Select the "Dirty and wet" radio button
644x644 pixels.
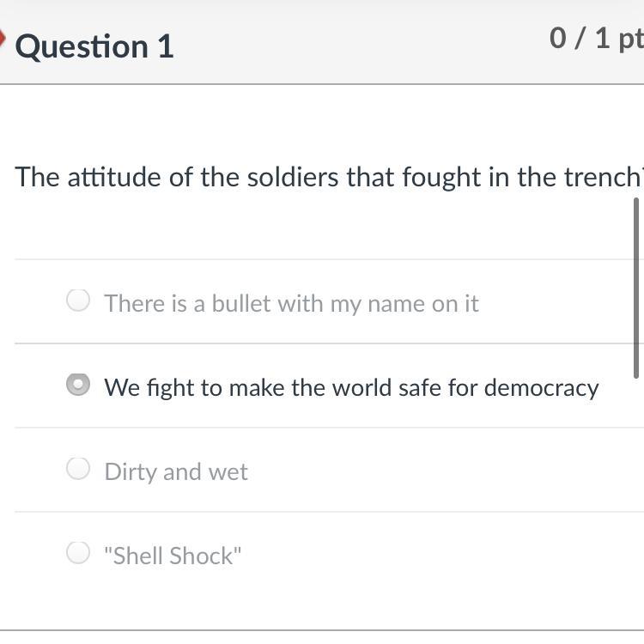point(78,468)
